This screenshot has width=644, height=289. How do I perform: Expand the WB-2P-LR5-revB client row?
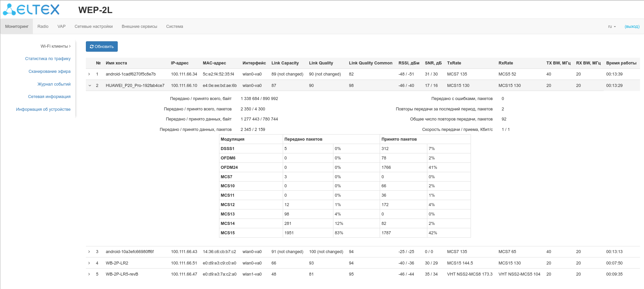pos(89,274)
